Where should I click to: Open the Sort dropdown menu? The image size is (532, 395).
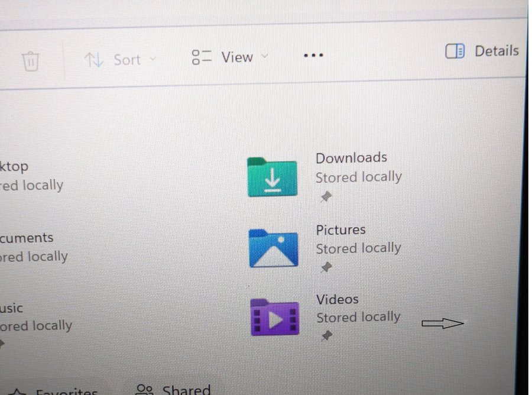[121, 60]
